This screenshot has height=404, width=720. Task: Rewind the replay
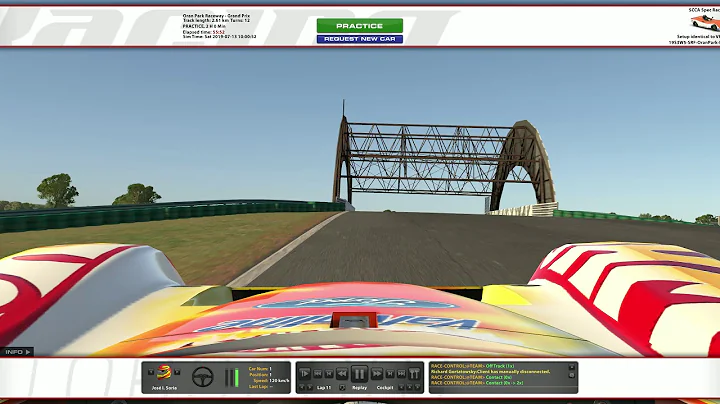pyautogui.click(x=342, y=374)
